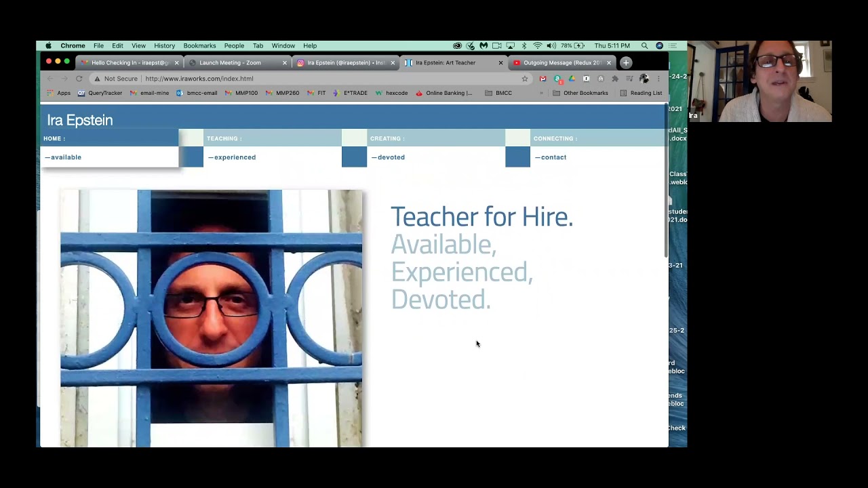Open the Apple menu
868x488 pixels.
[48, 46]
